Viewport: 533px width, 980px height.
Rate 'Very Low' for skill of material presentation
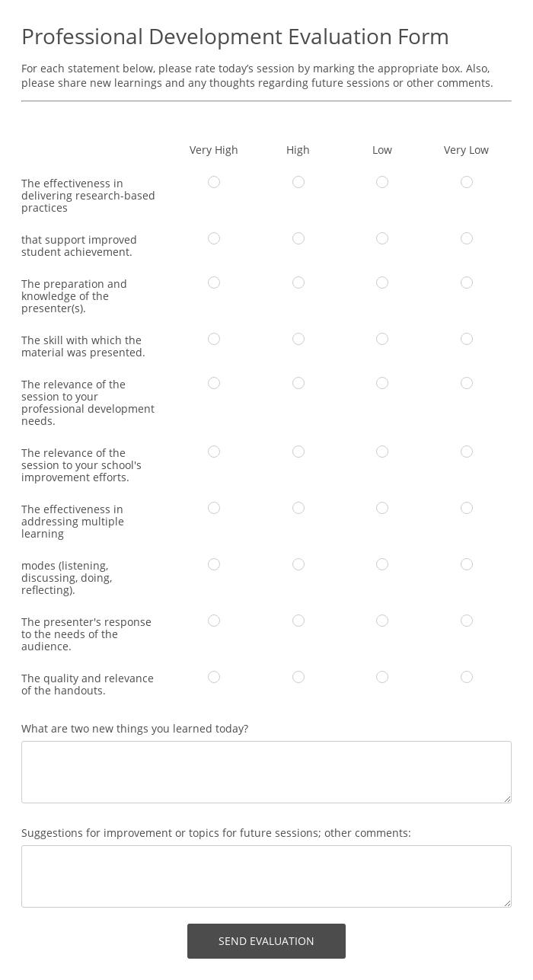(467, 339)
